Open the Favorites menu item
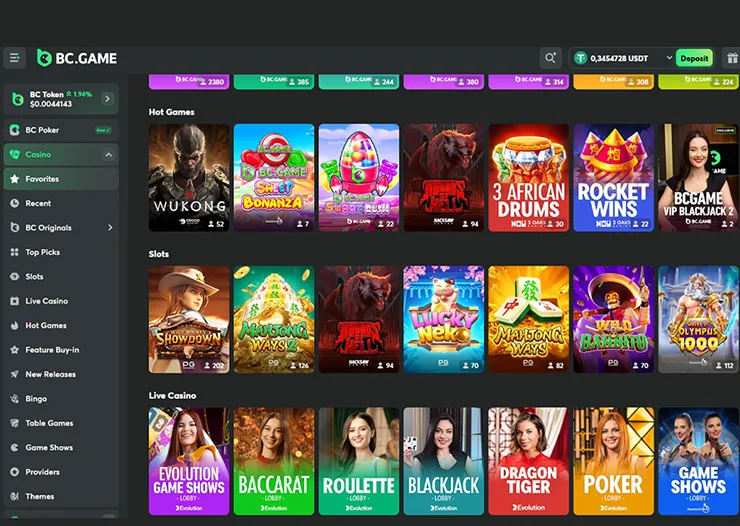 click(61, 179)
